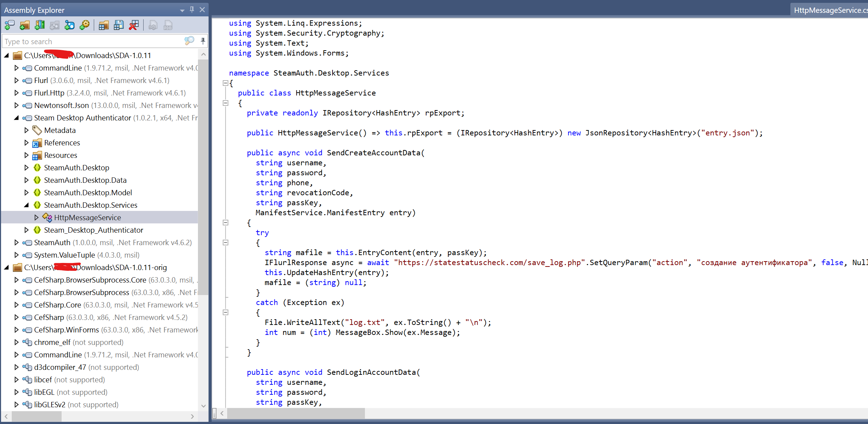Select the libGLESv2 (not supported) row
The height and width of the screenshot is (424, 868).
coord(100,405)
